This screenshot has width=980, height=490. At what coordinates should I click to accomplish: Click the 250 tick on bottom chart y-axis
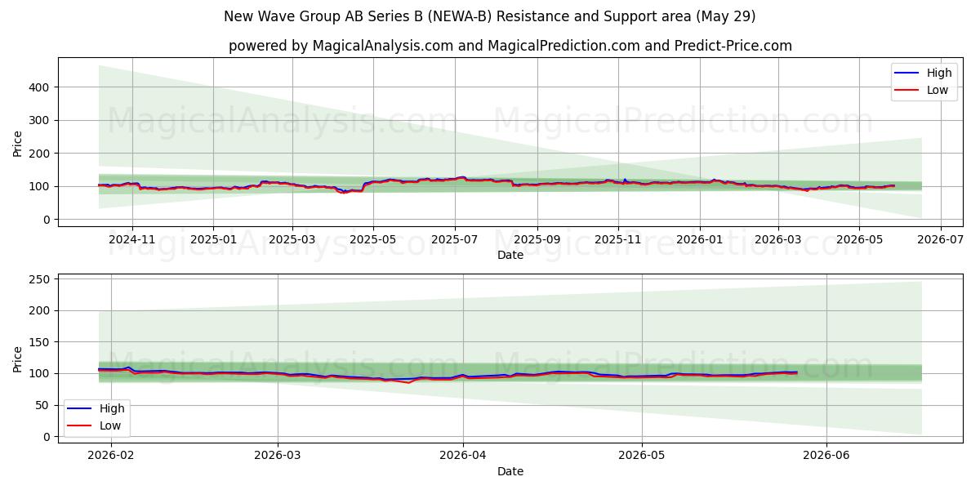click(x=41, y=279)
